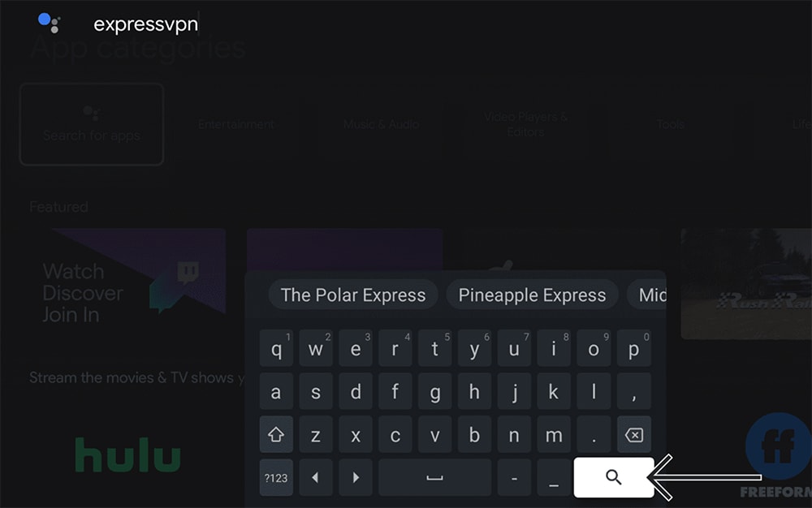Viewport: 812px width, 508px height.
Task: Tap the letter p key
Action: 634,349
